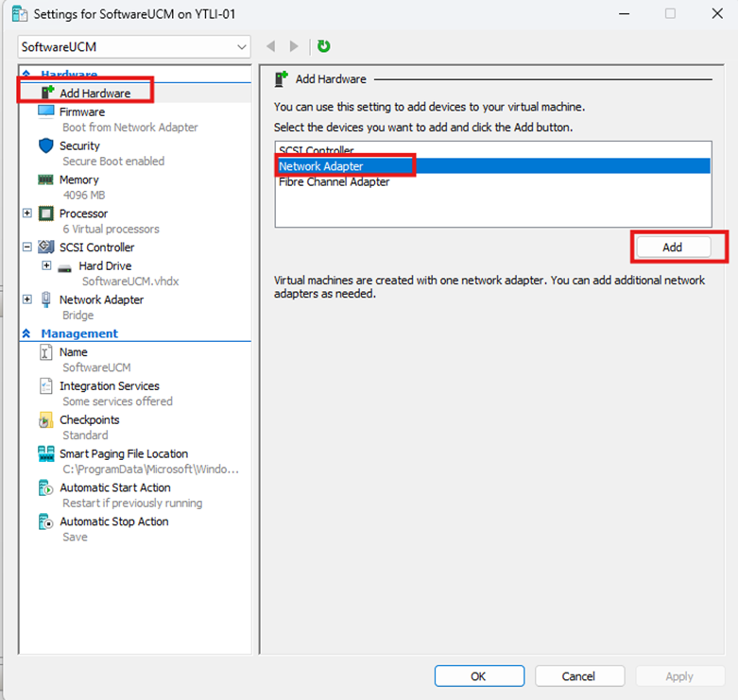
Task: Click the Automatic Start Action icon
Action: (45, 487)
